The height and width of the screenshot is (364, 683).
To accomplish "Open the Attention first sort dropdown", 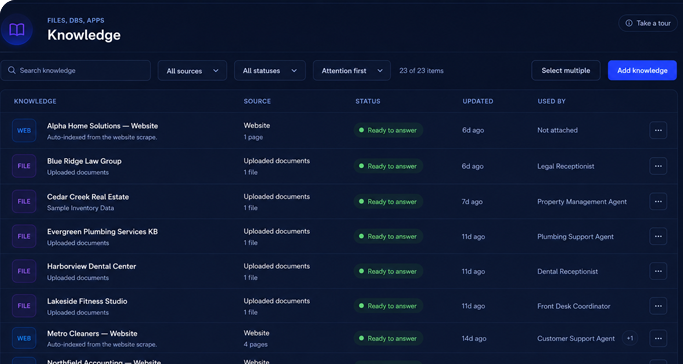I will click(x=352, y=71).
